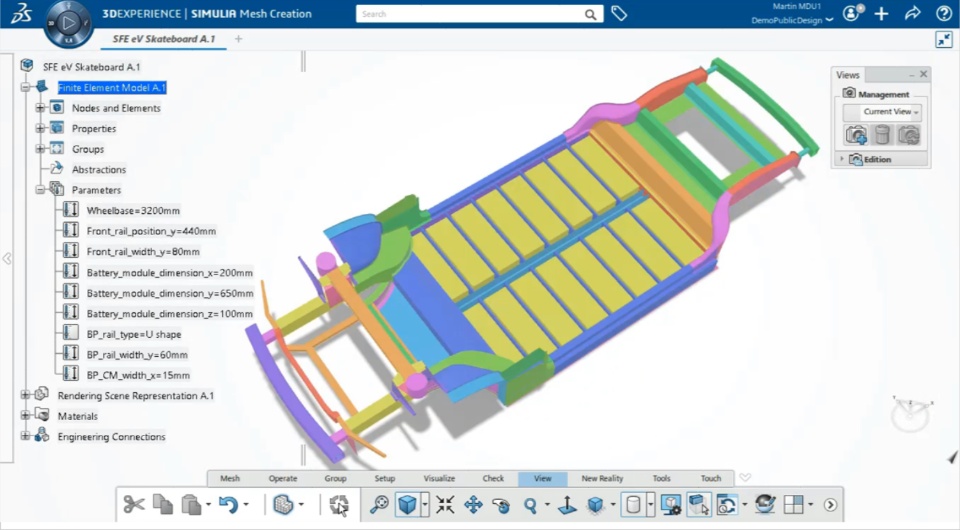Click the mesh cube update icon

(283, 505)
